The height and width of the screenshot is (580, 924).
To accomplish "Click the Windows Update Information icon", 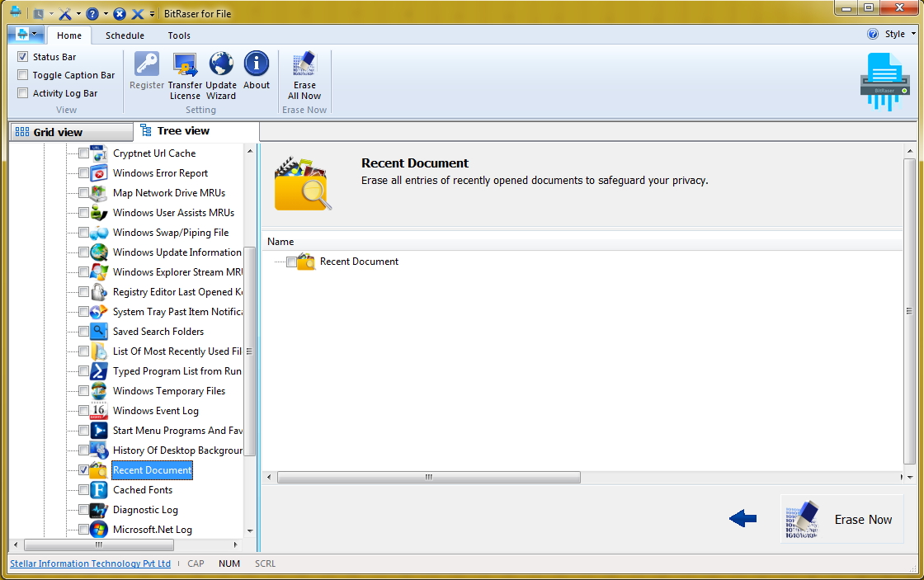I will pyautogui.click(x=99, y=252).
